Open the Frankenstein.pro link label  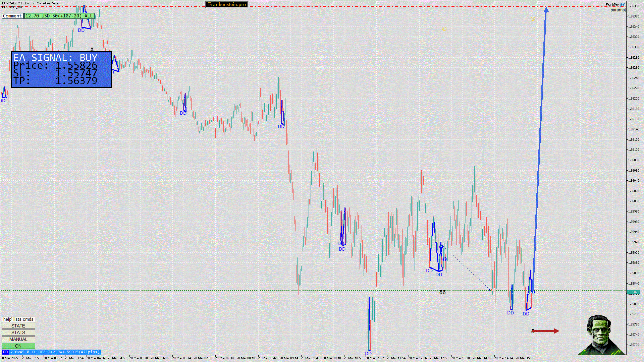[227, 4]
